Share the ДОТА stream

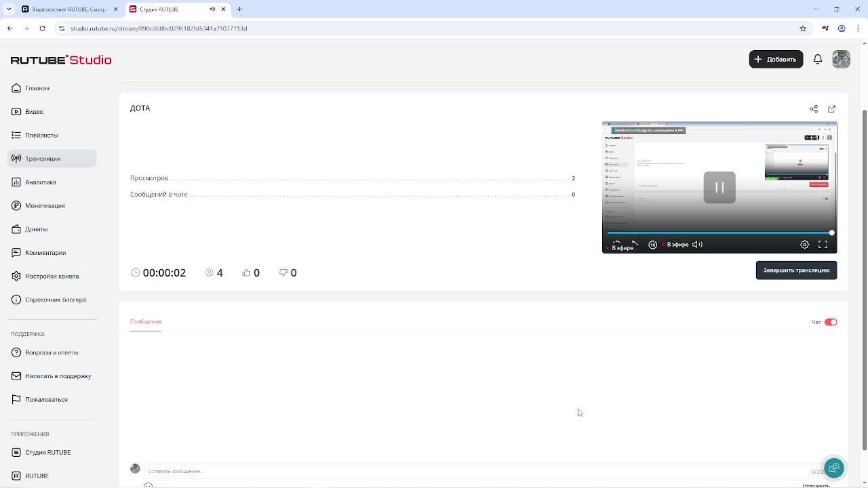(x=814, y=108)
